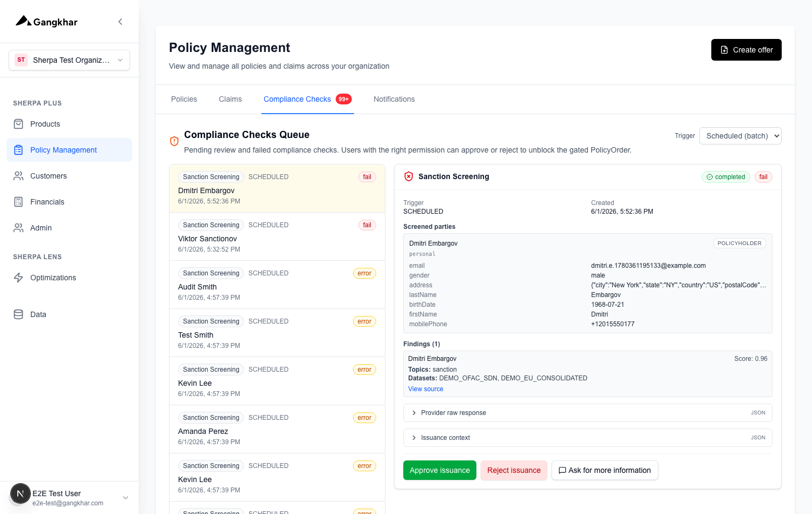Click the Sanction Screening tag on Viktor Sanctionov row

click(211, 225)
